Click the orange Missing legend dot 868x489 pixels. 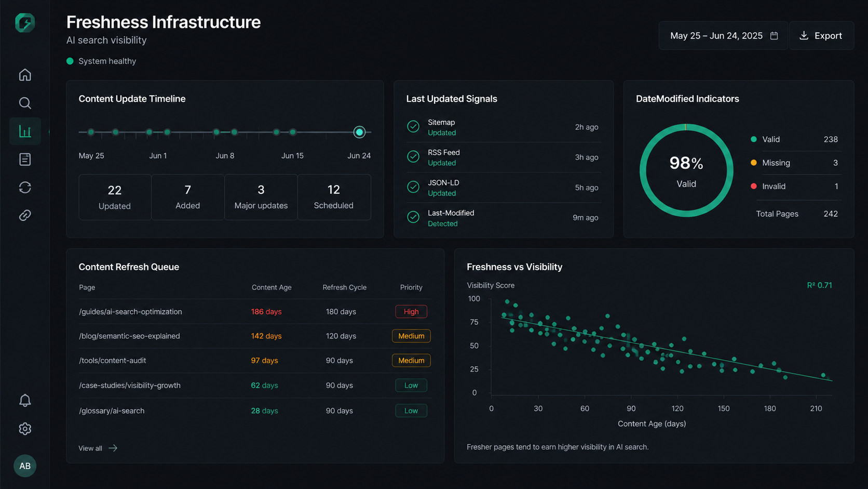754,163
